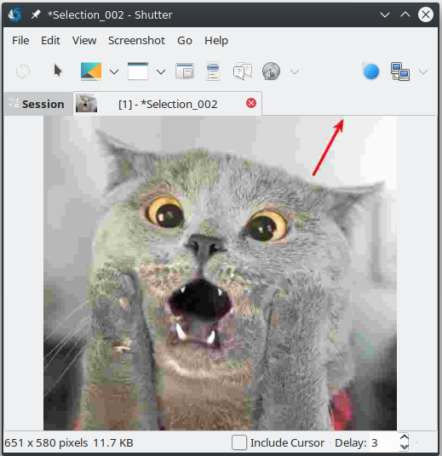Click the capture tooltip icon
Image resolution: width=442 pixels, height=456 pixels.
(x=242, y=71)
